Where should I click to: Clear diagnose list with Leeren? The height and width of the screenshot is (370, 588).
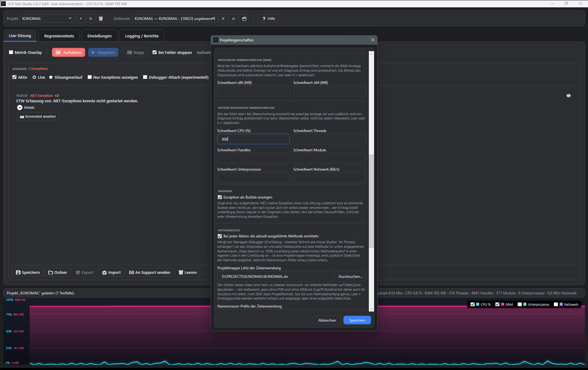[187, 272]
